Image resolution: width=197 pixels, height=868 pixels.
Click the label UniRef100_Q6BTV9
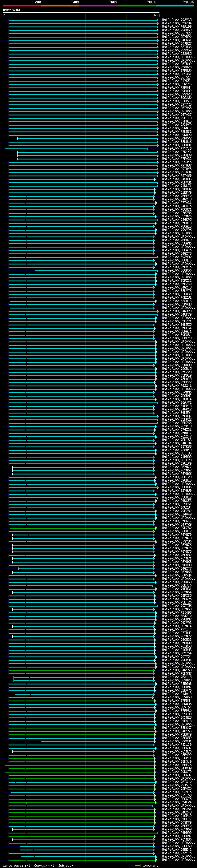(177, 477)
